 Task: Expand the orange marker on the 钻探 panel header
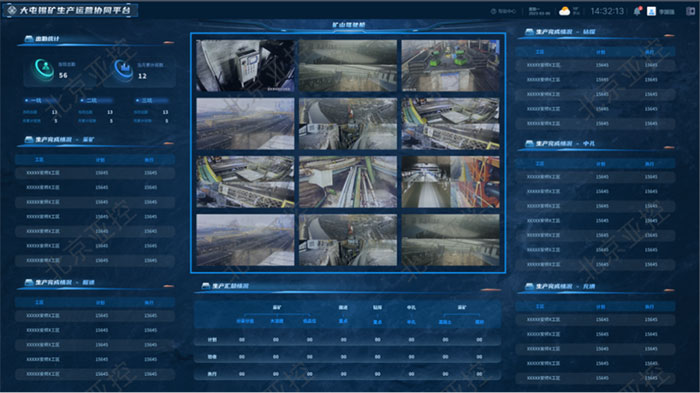[669, 35]
